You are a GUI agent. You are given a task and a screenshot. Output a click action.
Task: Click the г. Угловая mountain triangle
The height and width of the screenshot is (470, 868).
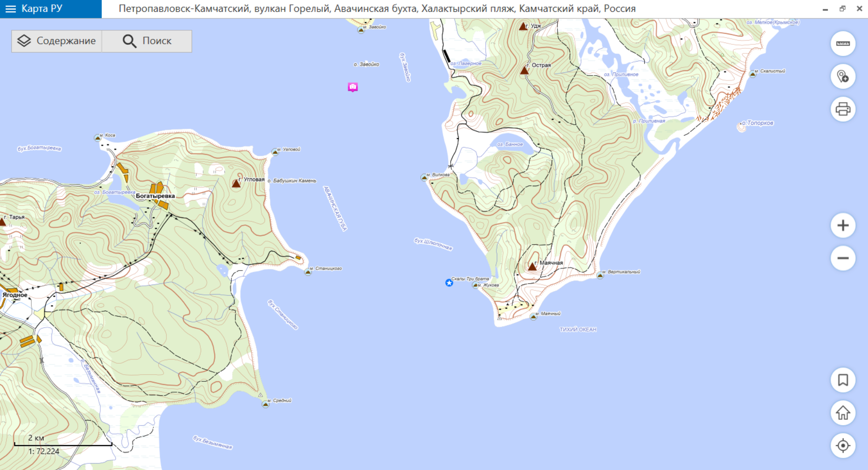click(236, 183)
